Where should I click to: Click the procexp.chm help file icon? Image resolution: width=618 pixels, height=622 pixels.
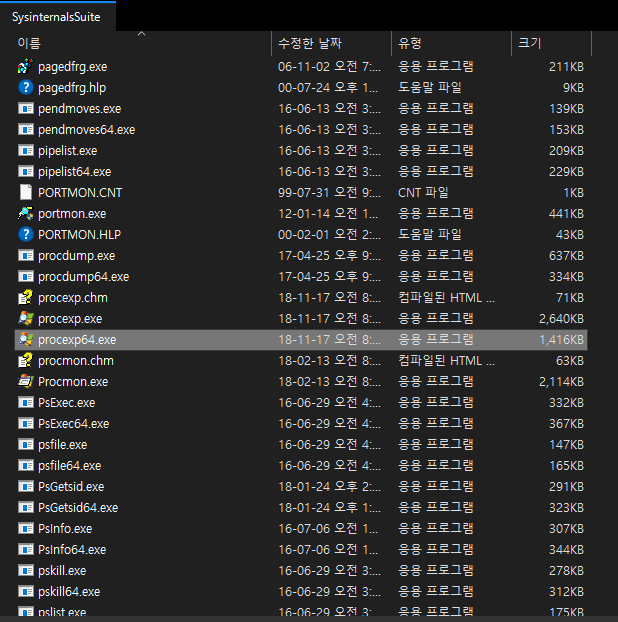(26, 298)
